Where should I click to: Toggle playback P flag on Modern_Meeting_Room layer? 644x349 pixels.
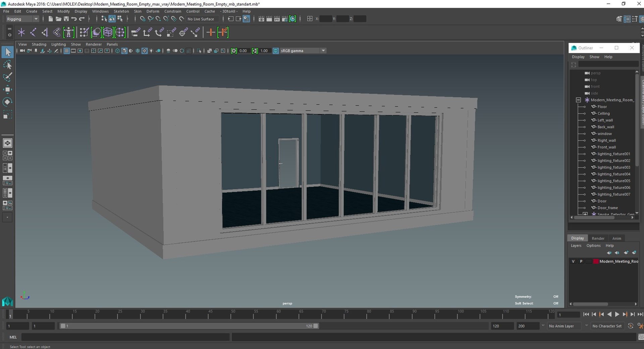[581, 261]
